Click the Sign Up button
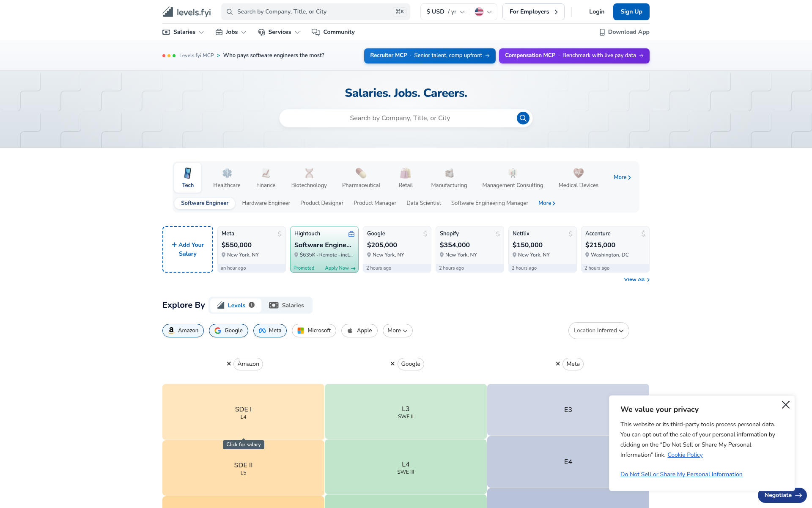 (x=631, y=12)
